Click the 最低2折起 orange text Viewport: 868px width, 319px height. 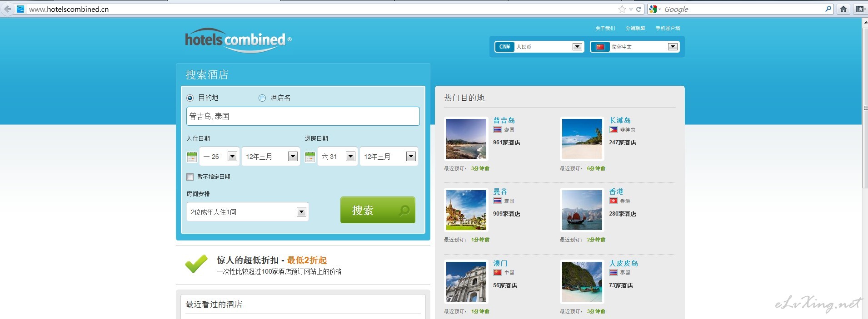[x=307, y=260]
